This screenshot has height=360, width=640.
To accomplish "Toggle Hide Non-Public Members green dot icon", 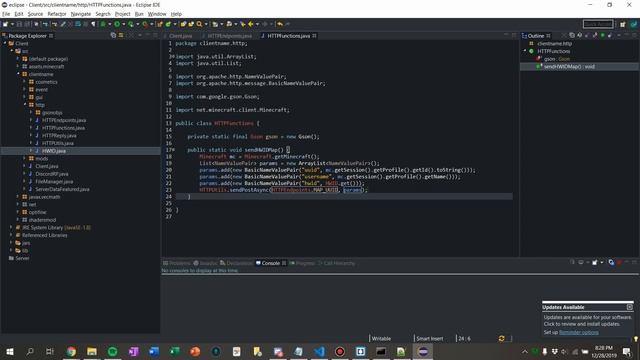I will [602, 36].
